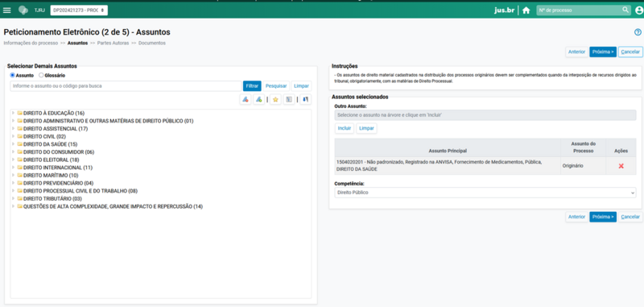
Task: Go to Partes Autoras step
Action: [113, 43]
